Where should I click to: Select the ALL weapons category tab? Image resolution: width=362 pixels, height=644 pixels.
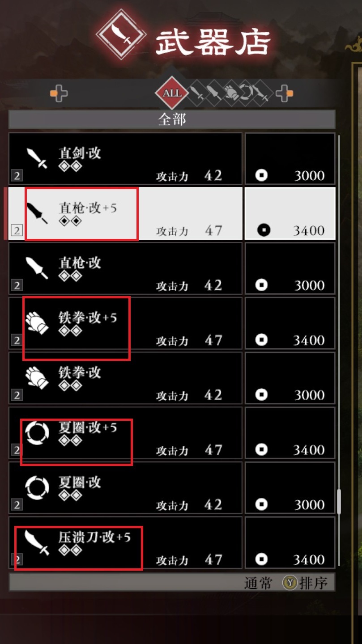[172, 93]
